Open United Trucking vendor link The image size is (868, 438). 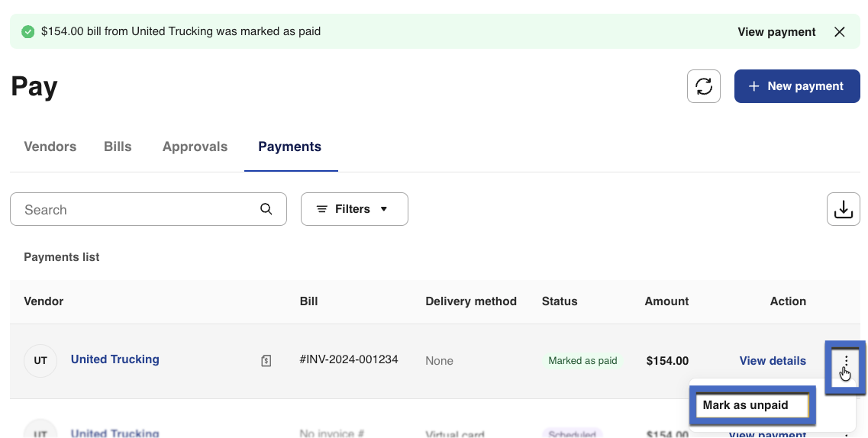click(x=115, y=359)
